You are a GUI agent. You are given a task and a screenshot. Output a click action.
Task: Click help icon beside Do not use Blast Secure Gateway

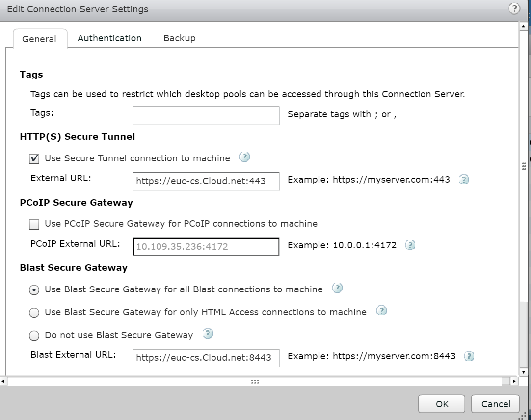pos(208,333)
